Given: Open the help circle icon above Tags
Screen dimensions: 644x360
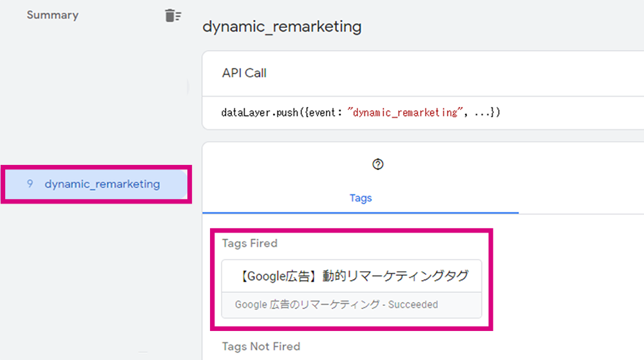Looking at the screenshot, I should tap(378, 164).
